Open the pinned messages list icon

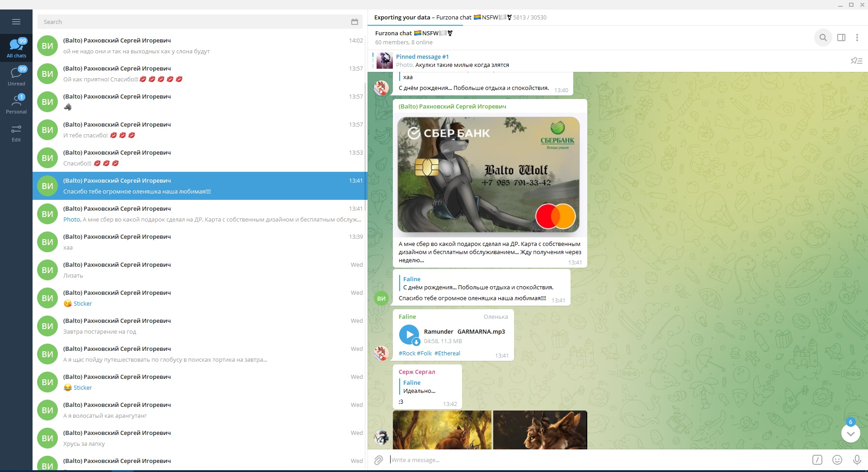[x=856, y=61]
